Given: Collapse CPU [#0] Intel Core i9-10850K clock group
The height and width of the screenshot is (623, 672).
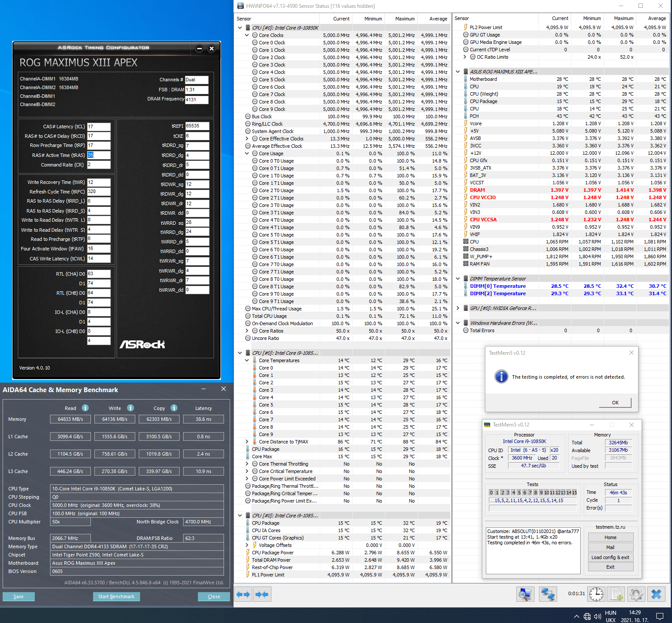Looking at the screenshot, I should [x=240, y=28].
